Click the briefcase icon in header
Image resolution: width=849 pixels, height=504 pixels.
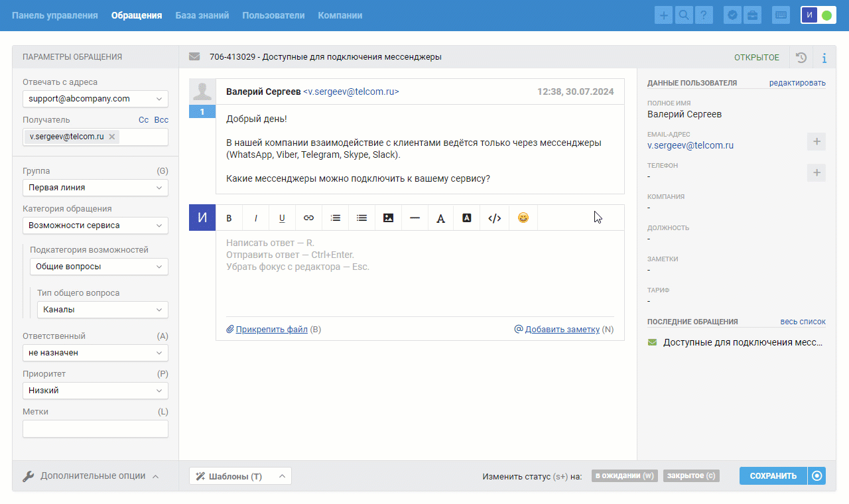point(753,15)
